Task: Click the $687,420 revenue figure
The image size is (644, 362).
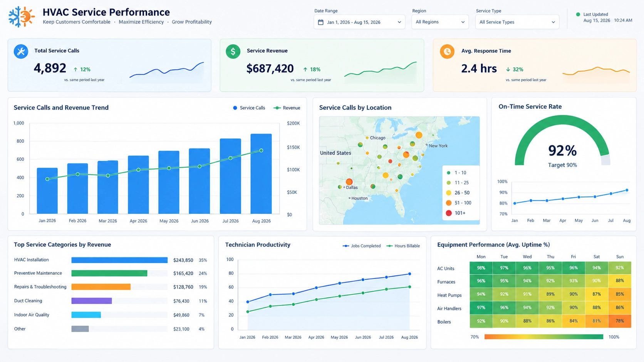Action: [270, 69]
